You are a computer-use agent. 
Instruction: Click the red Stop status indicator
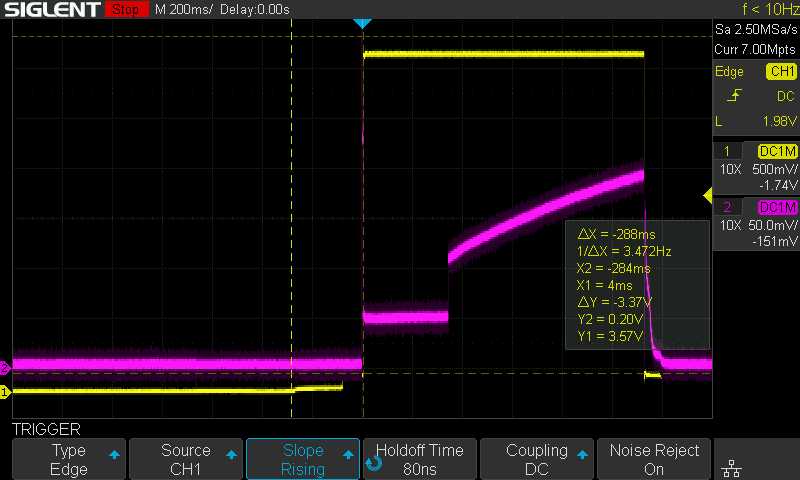pos(124,10)
